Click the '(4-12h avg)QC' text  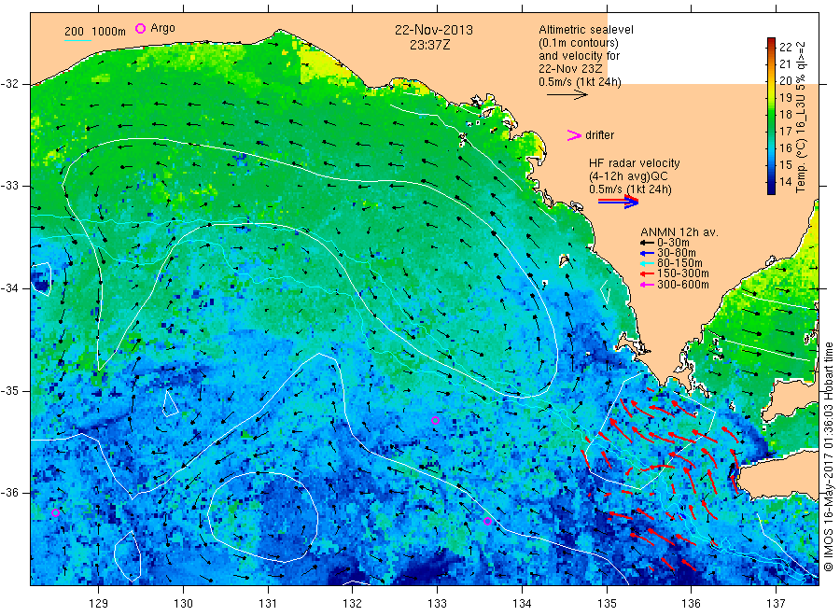[x=628, y=176]
